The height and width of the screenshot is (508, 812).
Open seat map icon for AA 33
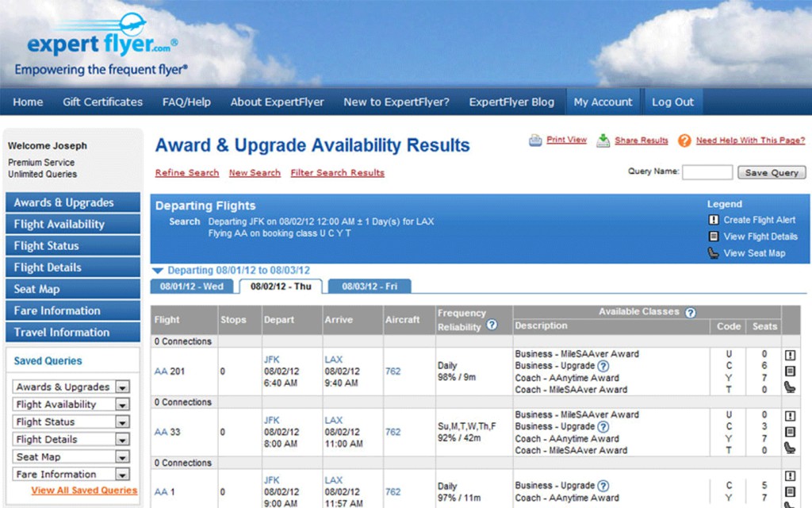[x=790, y=447]
